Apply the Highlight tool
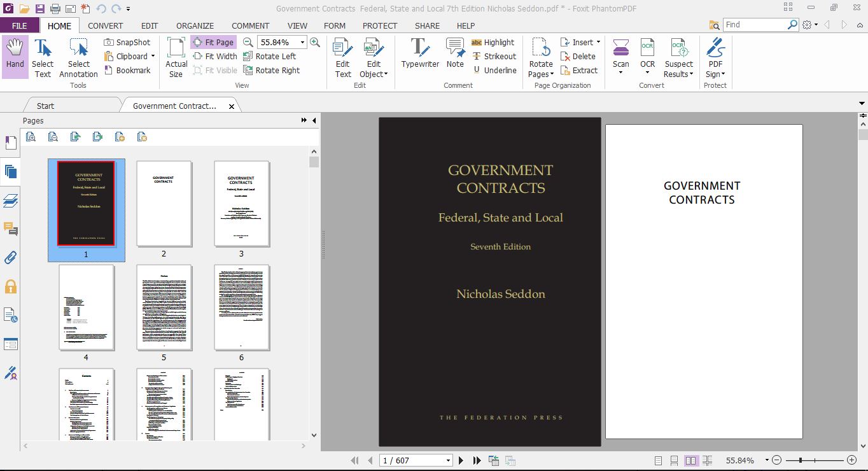 click(x=493, y=42)
